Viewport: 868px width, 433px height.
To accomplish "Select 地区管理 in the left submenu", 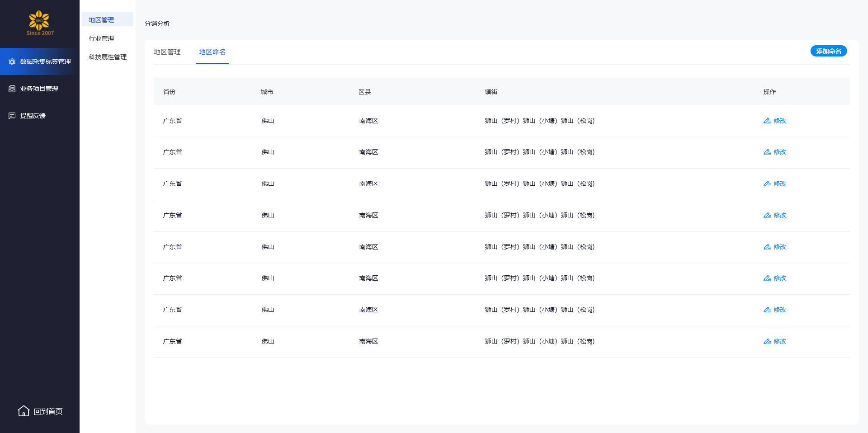I will coord(101,20).
